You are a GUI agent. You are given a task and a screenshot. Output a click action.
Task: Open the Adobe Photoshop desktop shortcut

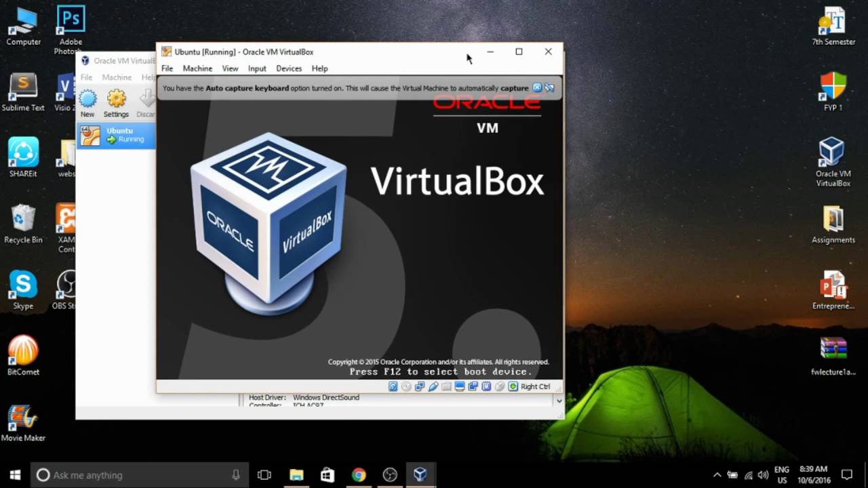pyautogui.click(x=69, y=30)
